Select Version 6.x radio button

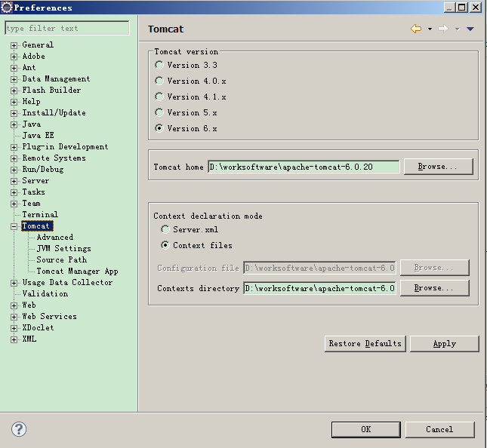coord(159,128)
